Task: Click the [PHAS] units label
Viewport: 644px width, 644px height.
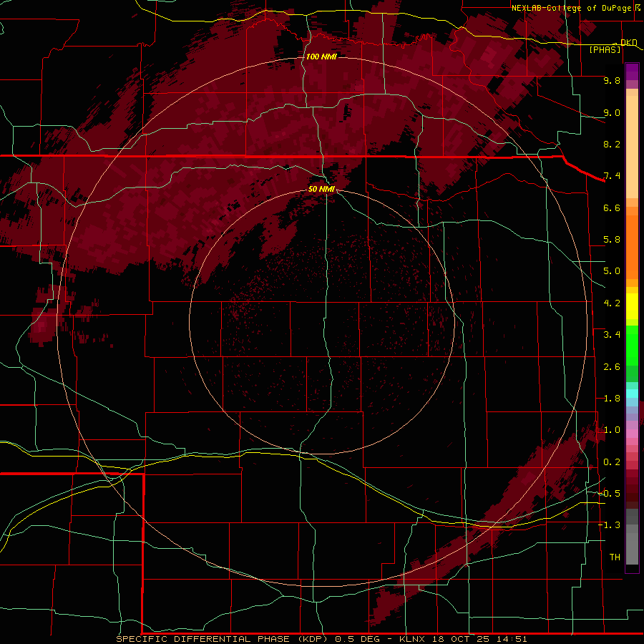Action: (605, 50)
